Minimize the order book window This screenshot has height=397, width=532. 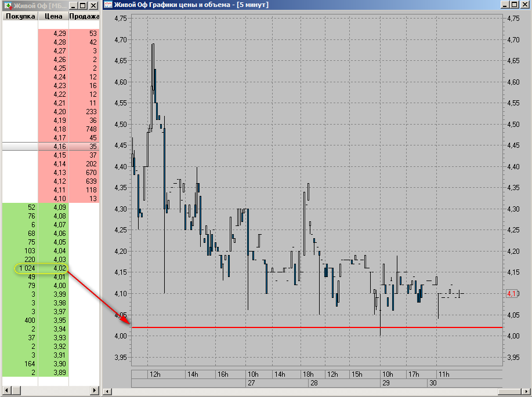point(73,5)
